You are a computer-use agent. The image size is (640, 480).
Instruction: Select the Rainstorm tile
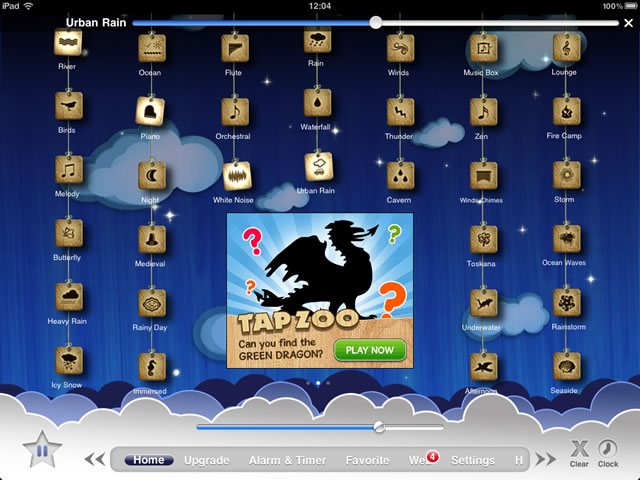point(567,302)
